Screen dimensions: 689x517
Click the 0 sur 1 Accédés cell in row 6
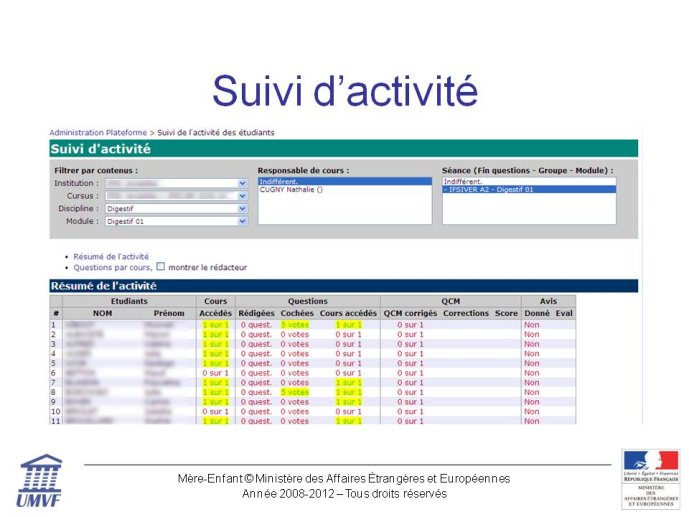215,373
